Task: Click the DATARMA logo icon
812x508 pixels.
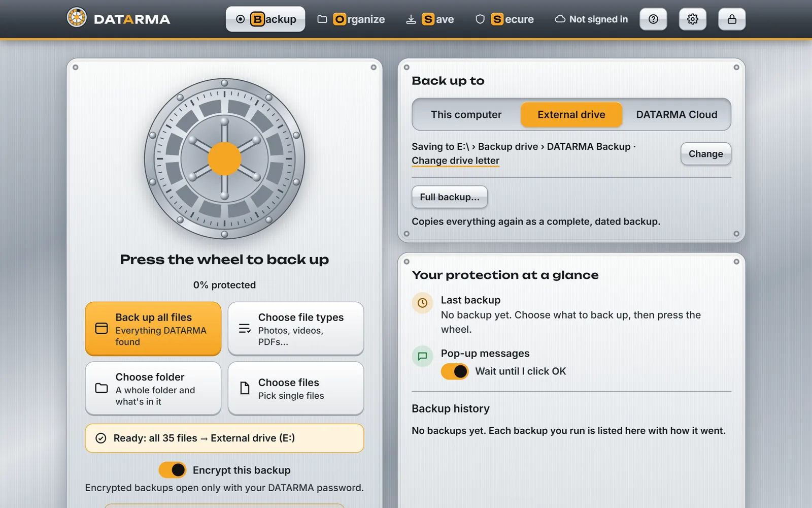Action: click(77, 18)
